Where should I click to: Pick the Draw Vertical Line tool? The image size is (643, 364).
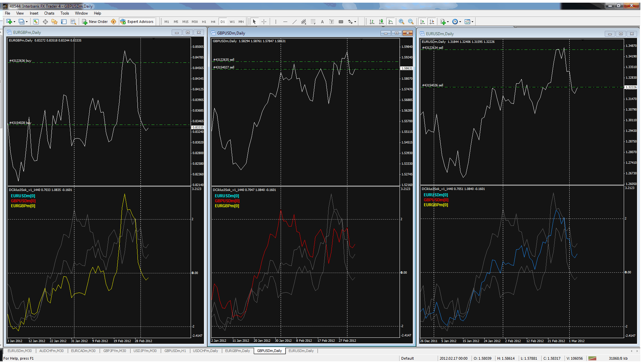tap(276, 22)
